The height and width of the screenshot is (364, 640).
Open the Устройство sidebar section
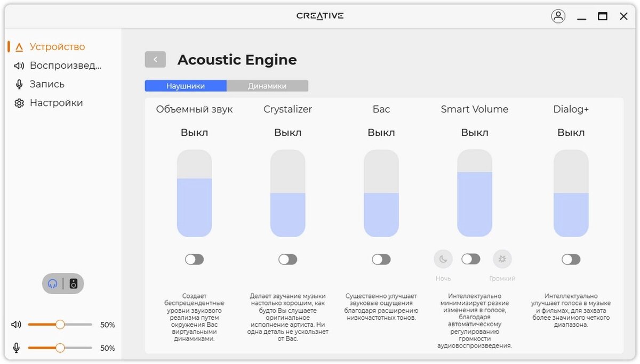click(57, 47)
